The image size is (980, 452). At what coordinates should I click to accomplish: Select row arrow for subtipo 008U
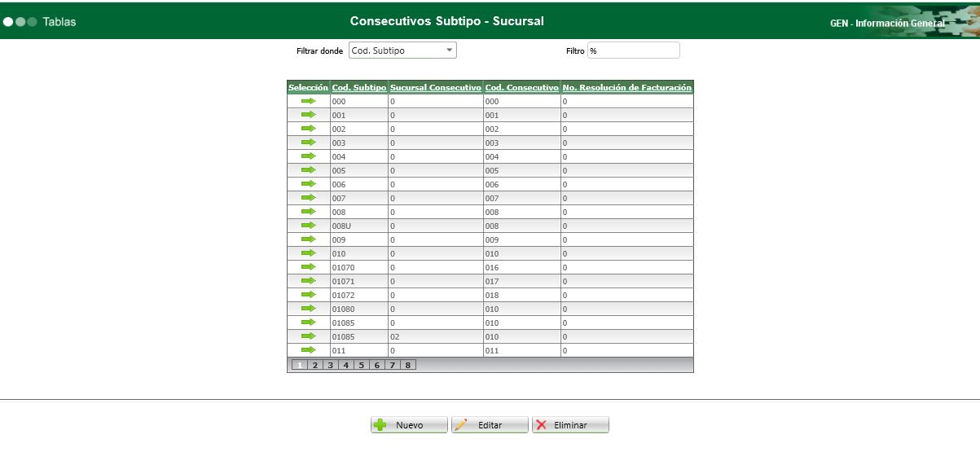(x=308, y=226)
